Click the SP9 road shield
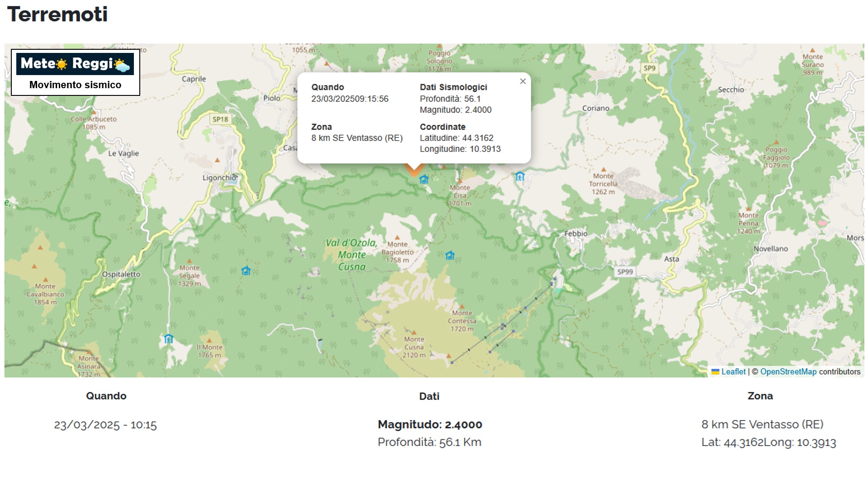Image resolution: width=868 pixels, height=488 pixels. [x=649, y=68]
